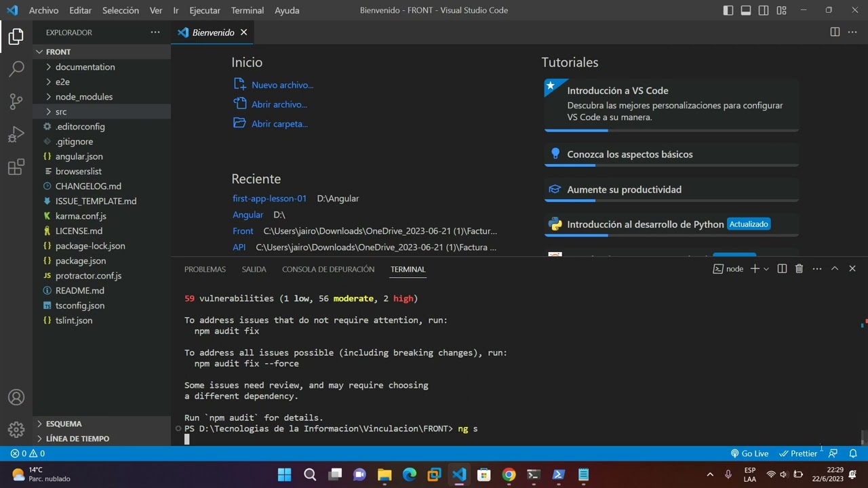Expand the documentation folder
Image resolution: width=868 pixels, height=488 pixels.
(x=102, y=66)
